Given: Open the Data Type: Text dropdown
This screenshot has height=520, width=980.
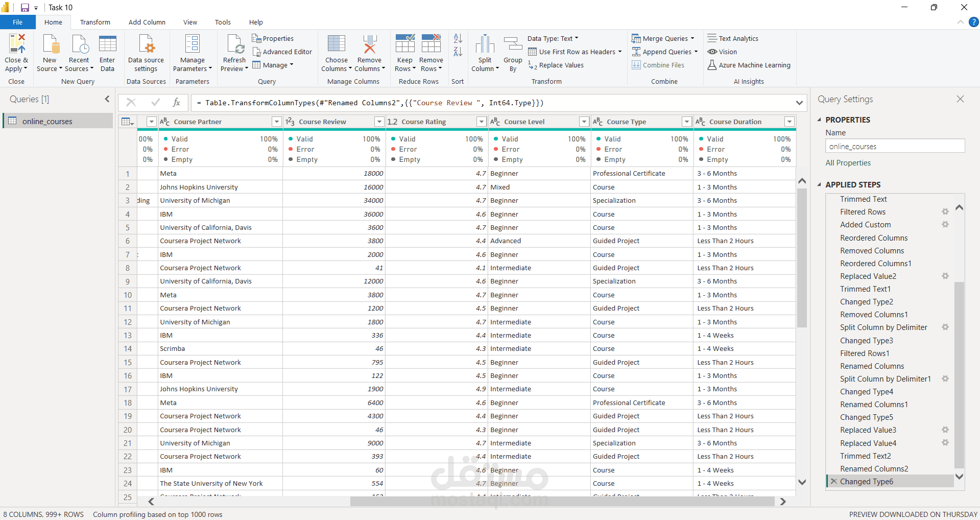Looking at the screenshot, I should pyautogui.click(x=553, y=39).
